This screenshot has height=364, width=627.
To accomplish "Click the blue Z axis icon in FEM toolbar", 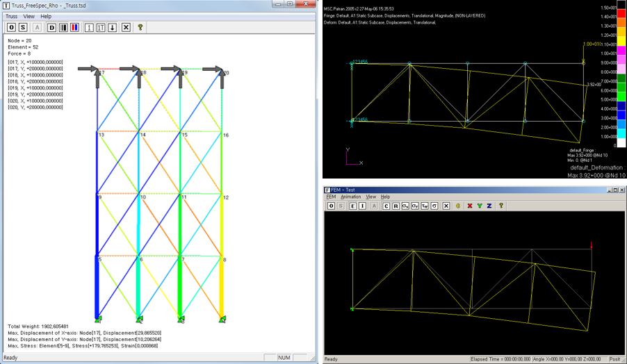I will (489, 206).
